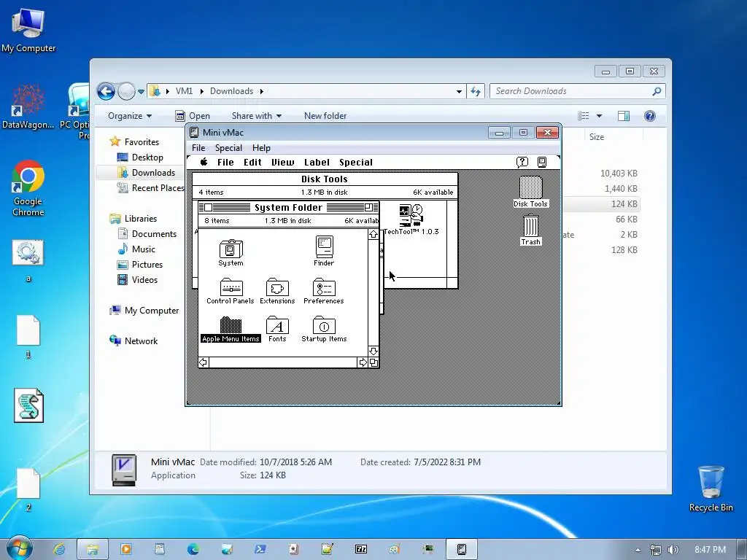The width and height of the screenshot is (747, 560).
Task: Open recent locations dropdown arrow
Action: click(141, 91)
